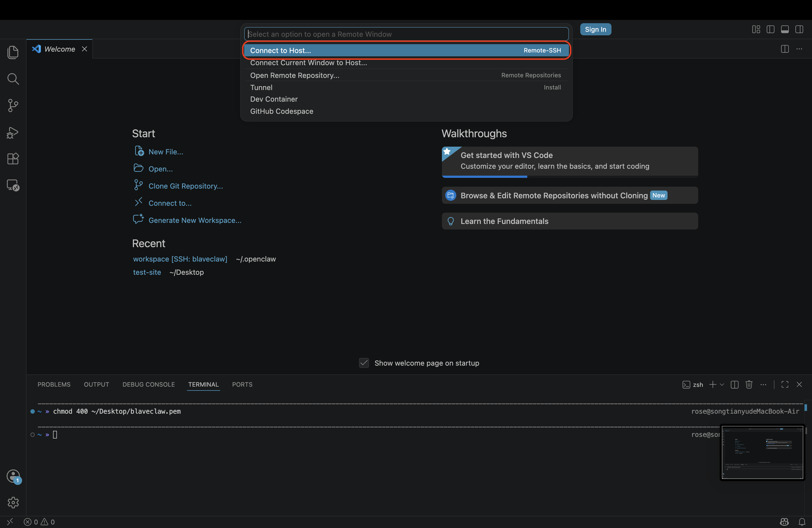Select the Dev Container option
Viewport: 812px width, 528px height.
(406, 99)
